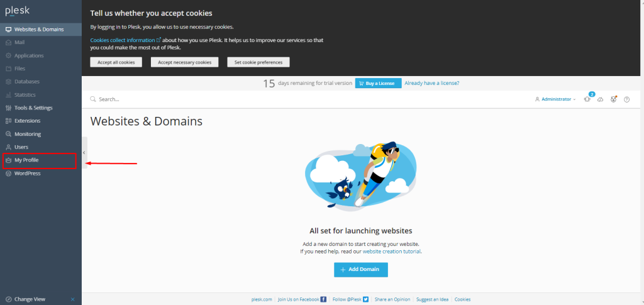Open the Advisor owl icon in the header
Image resolution: width=644 pixels, height=305 pixels.
point(614,99)
